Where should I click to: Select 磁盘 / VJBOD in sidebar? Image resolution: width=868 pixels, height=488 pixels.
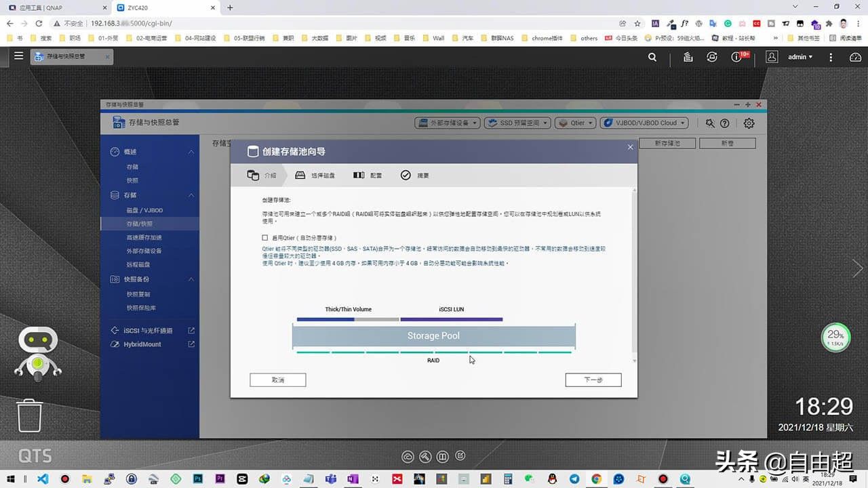pyautogui.click(x=144, y=210)
